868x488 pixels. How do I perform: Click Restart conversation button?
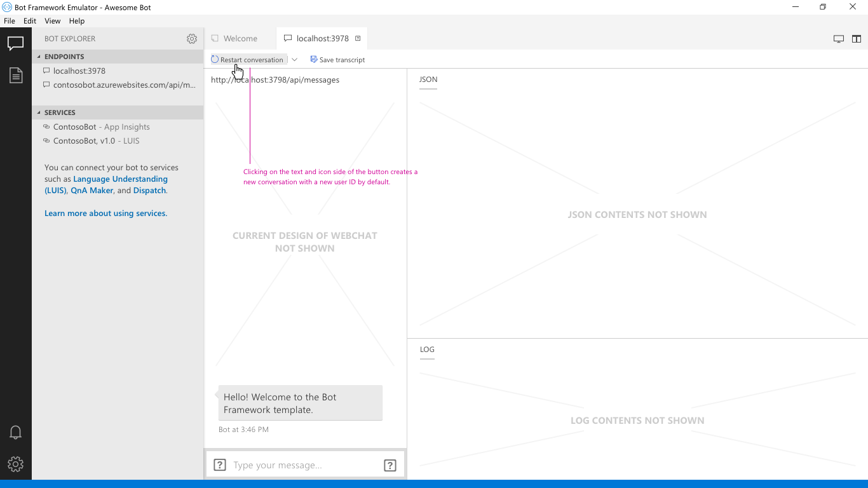(x=247, y=60)
